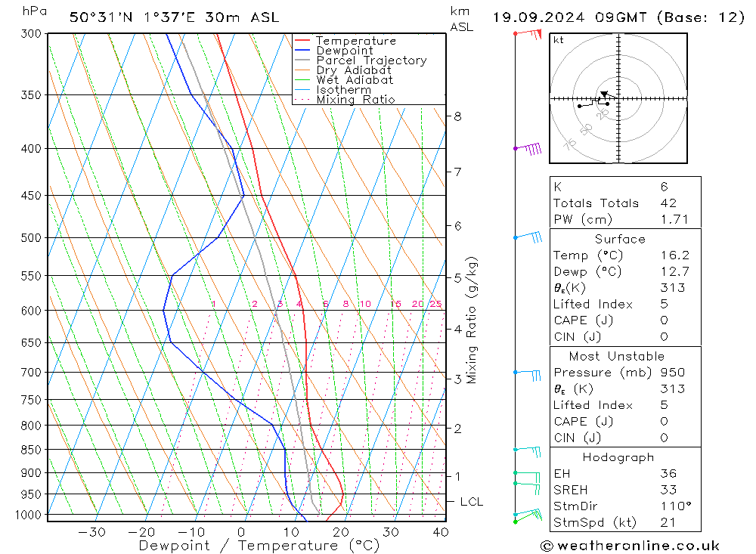756x554 pixels.
Task: Click the 'kt' label in hodograph
Action: (x=559, y=40)
